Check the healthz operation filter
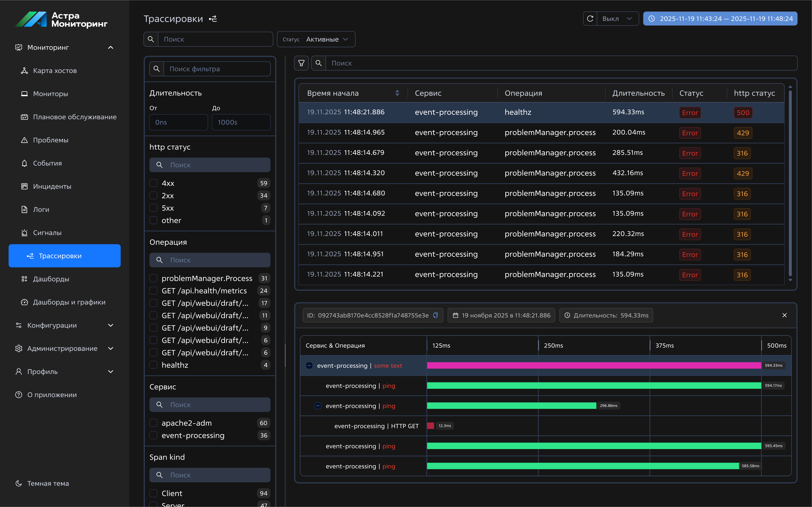This screenshot has width=812, height=507. 153,365
